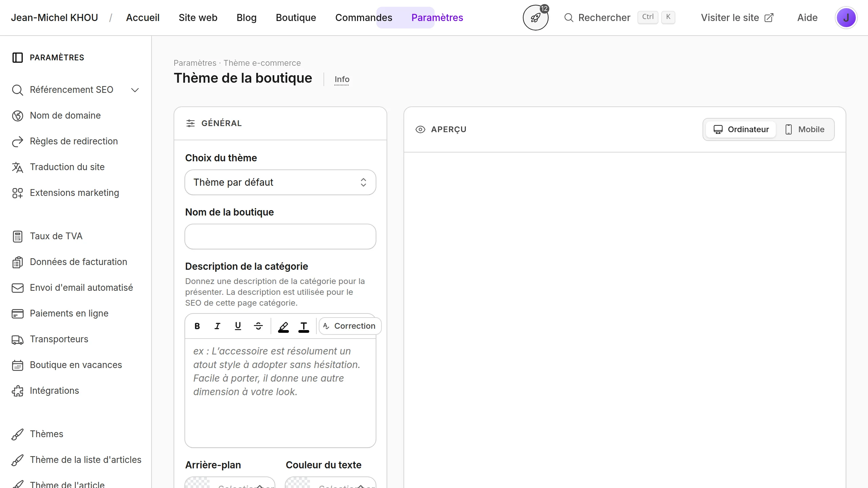This screenshot has height=488, width=868.
Task: Open the highlight color tool
Action: click(283, 327)
